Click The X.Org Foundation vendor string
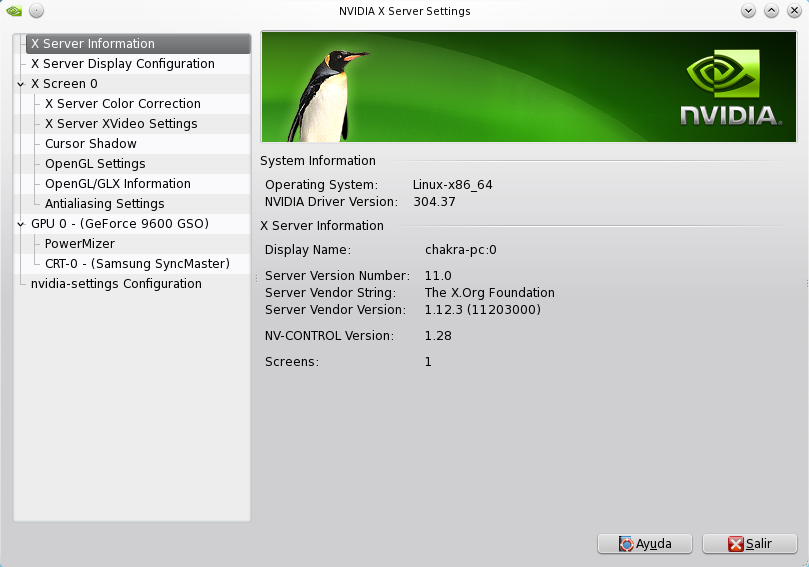This screenshot has width=809, height=567. tap(490, 293)
